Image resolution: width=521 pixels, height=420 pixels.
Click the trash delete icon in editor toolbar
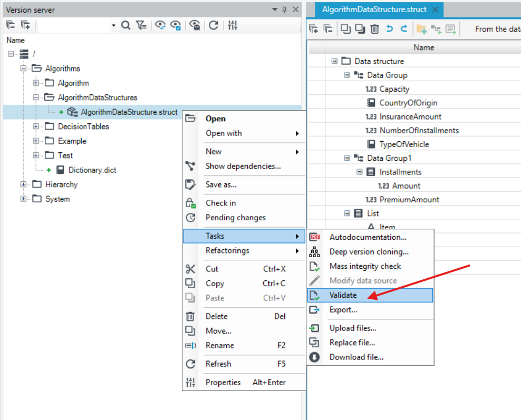[374, 29]
